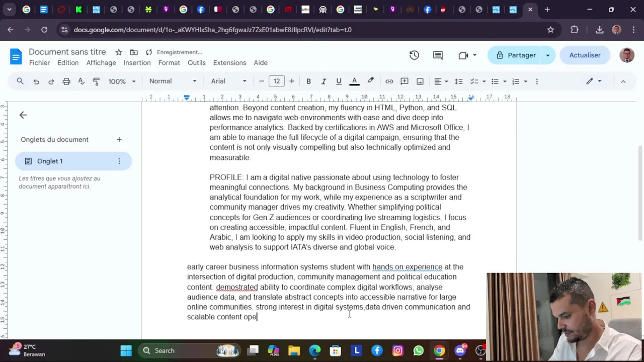Insert a link with chain icon
644x362 pixels.
389,81
